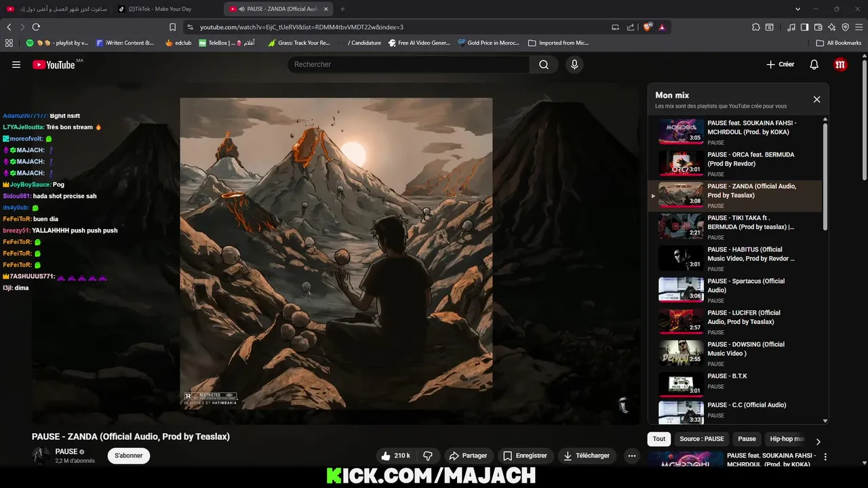Screen dimensions: 868x488
Task: Play Spartacus (Official Audio) in playlist
Action: [x=736, y=289]
